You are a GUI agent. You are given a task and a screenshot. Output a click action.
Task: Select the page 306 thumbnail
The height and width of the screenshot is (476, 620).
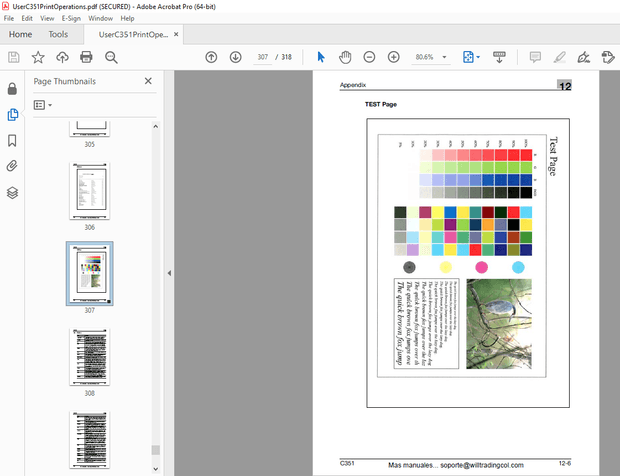pos(90,191)
